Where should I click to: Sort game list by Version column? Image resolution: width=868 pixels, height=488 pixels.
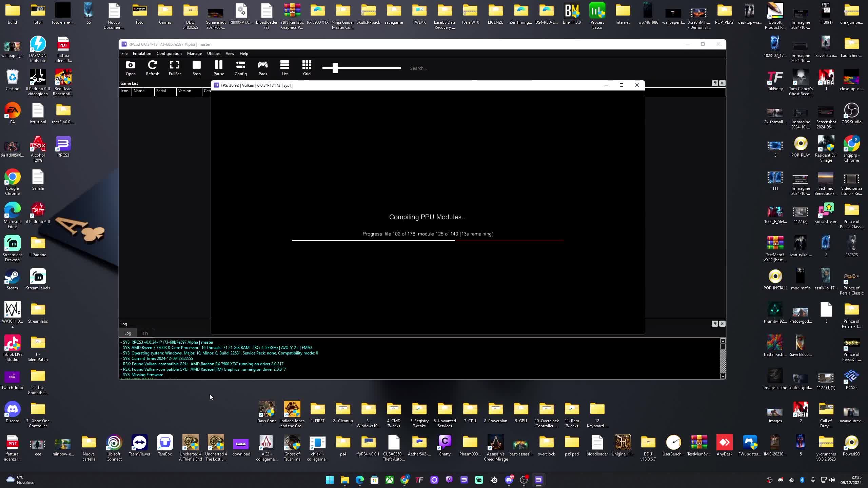point(189,91)
